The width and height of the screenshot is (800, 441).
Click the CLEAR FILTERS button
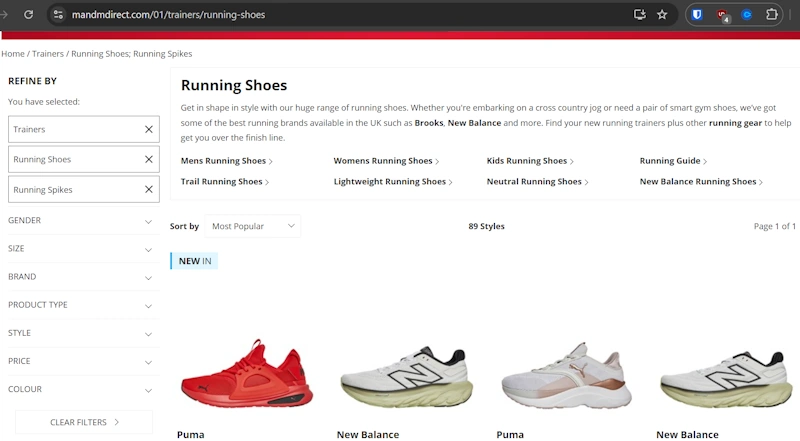[x=84, y=422]
